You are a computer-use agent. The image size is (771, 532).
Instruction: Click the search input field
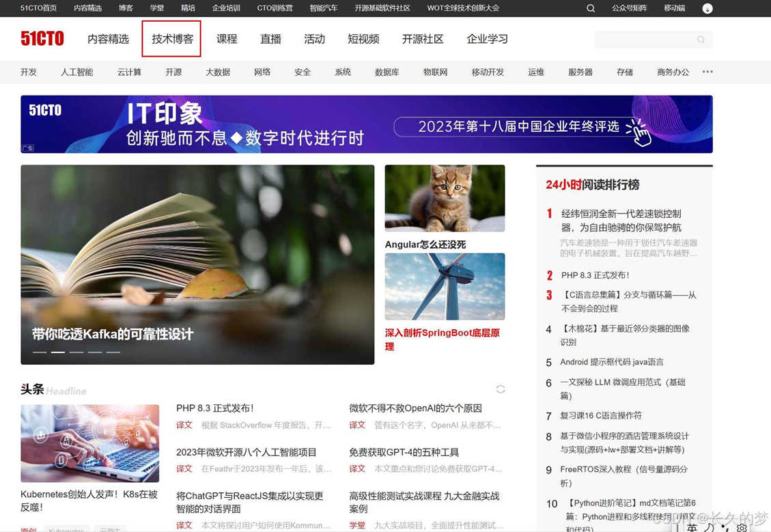tap(654, 40)
